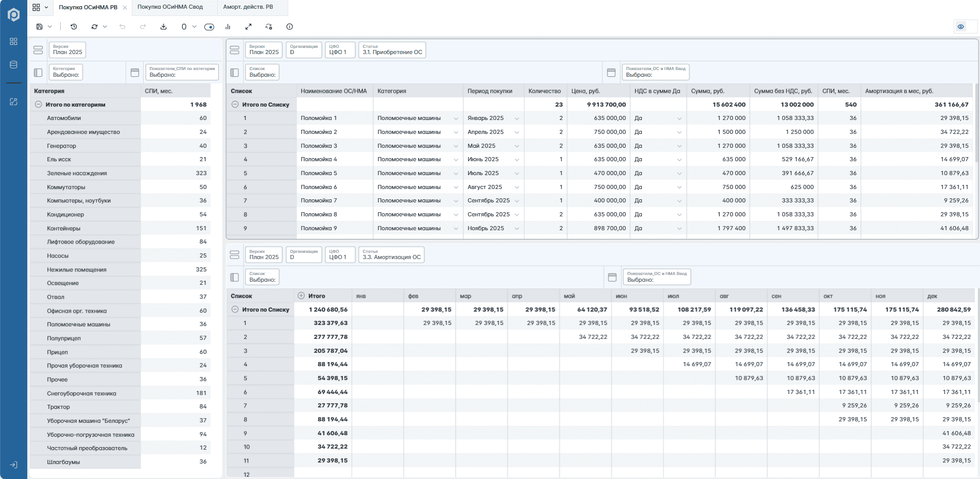
Task: Switch to 'Покупка ОСиНМА Свод' tab
Action: click(170, 7)
